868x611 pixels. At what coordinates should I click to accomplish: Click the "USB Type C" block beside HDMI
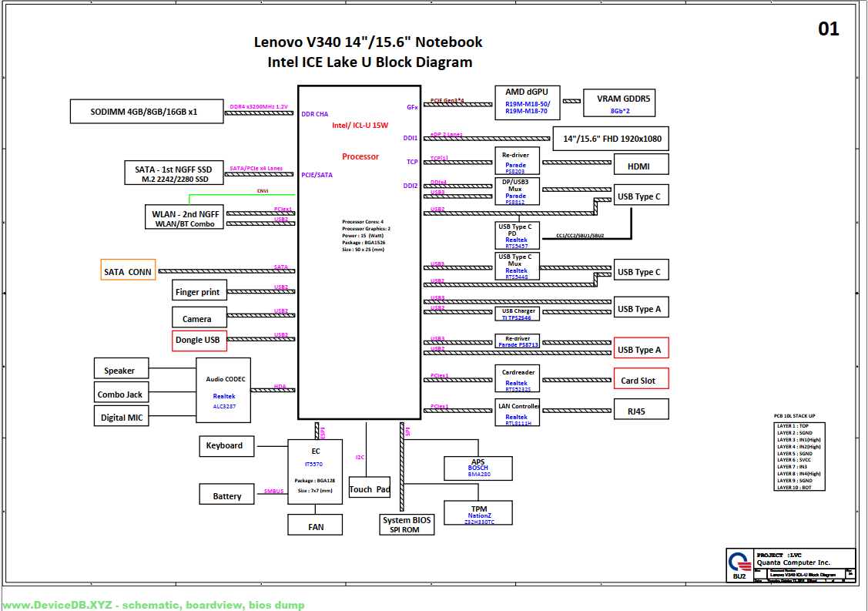coord(641,195)
